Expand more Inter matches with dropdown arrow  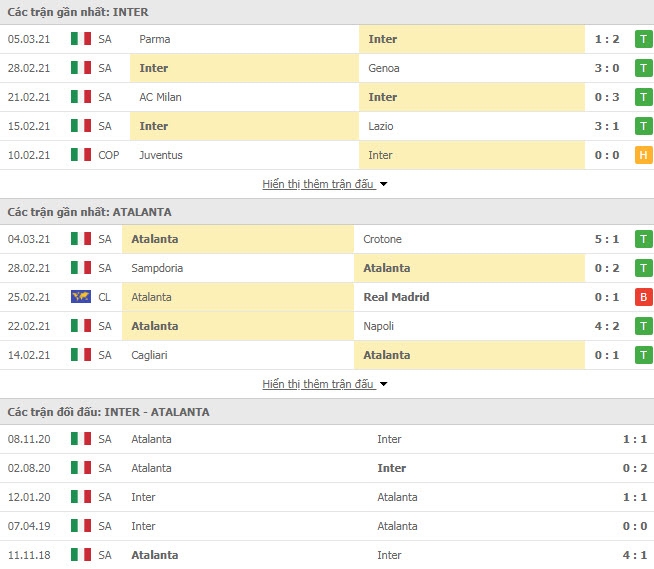coord(384,184)
